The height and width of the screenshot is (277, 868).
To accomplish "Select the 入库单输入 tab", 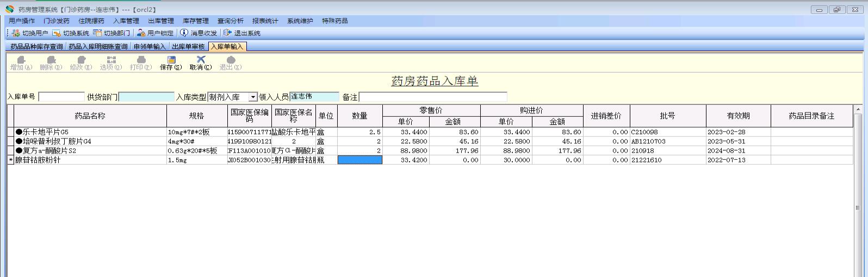I will pos(227,47).
